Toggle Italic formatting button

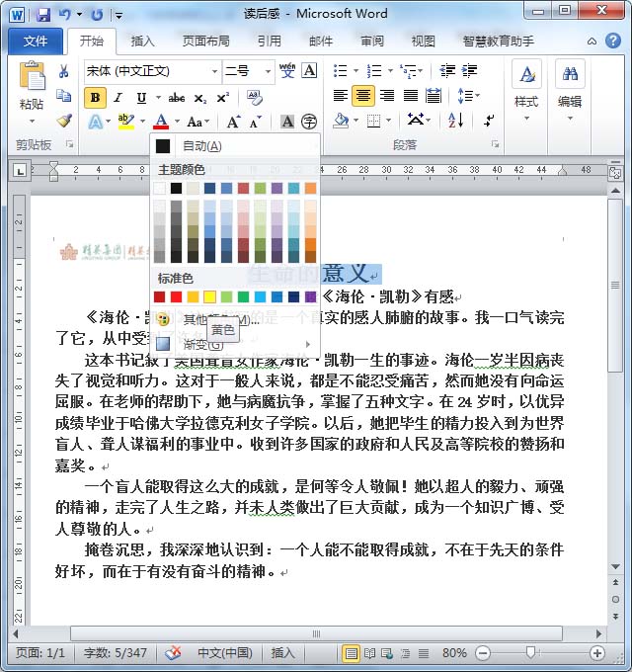coord(118,97)
